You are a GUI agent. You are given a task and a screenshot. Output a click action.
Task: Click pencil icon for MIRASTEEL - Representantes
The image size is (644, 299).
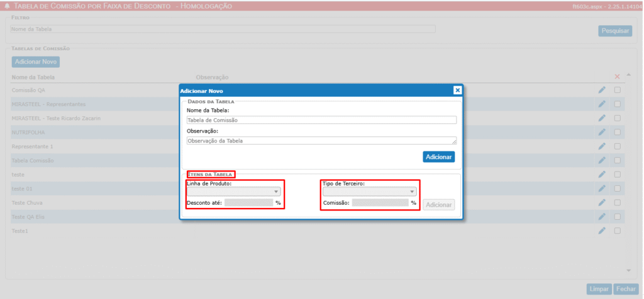(601, 104)
